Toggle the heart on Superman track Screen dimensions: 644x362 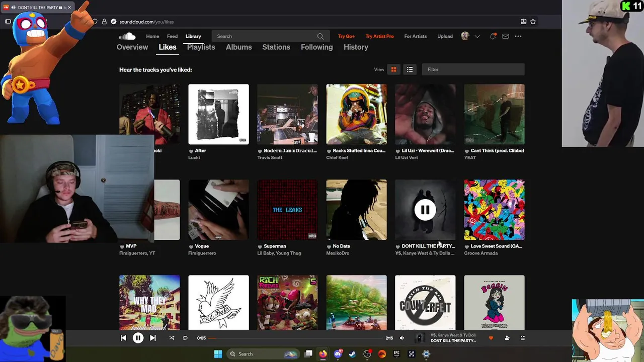tap(260, 246)
